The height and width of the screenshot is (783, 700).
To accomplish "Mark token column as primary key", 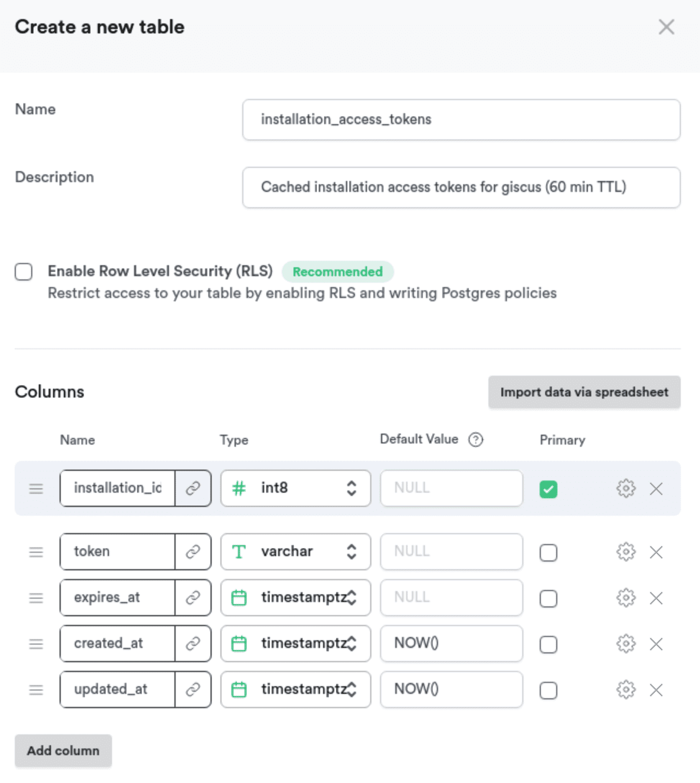I will (548, 552).
